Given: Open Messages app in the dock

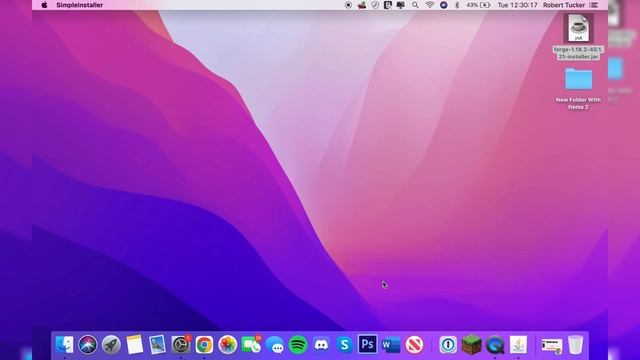Looking at the screenshot, I should point(275,345).
